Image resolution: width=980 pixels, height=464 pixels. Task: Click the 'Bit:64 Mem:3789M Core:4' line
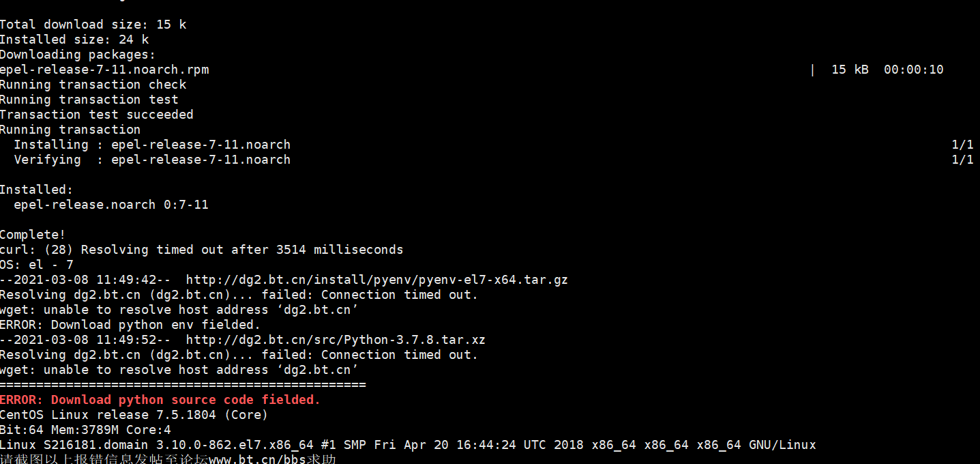coord(85,430)
